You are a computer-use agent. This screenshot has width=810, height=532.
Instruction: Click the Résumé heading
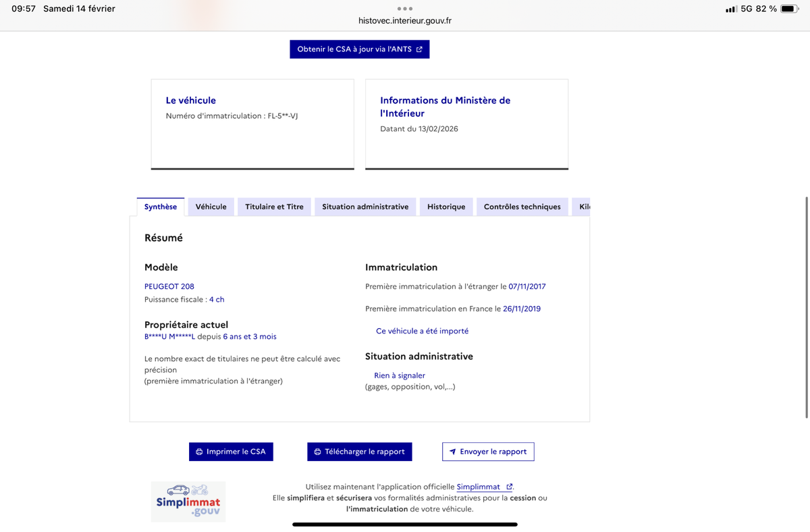(x=163, y=238)
